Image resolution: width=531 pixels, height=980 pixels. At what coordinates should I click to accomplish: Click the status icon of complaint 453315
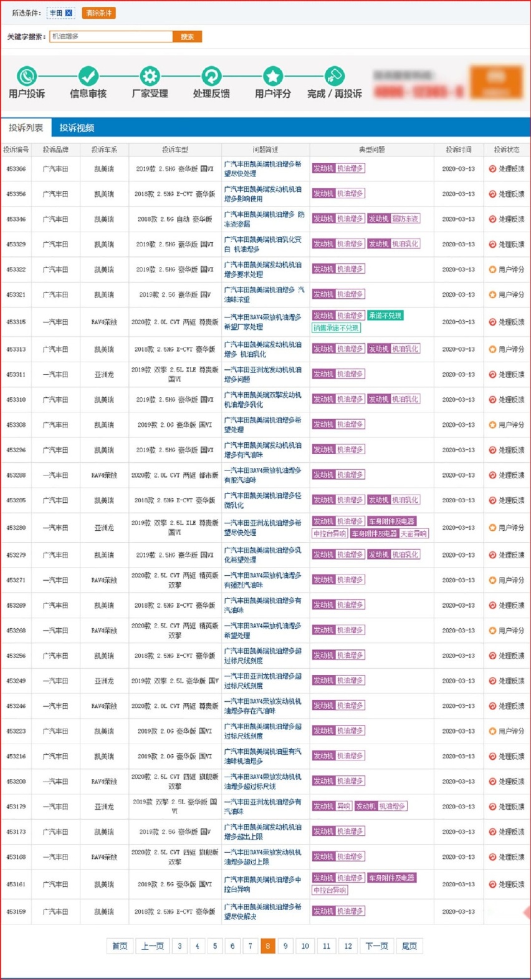click(x=492, y=322)
